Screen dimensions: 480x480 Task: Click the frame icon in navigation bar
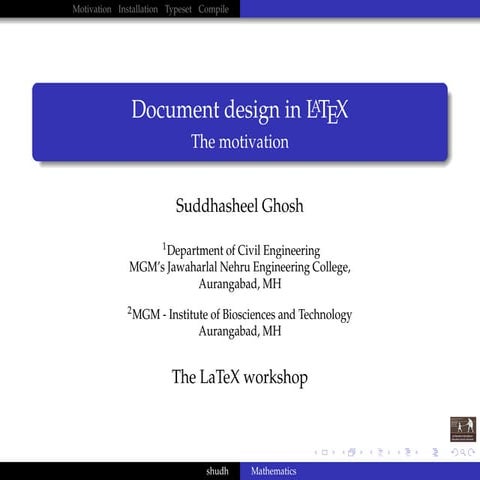coord(352,452)
